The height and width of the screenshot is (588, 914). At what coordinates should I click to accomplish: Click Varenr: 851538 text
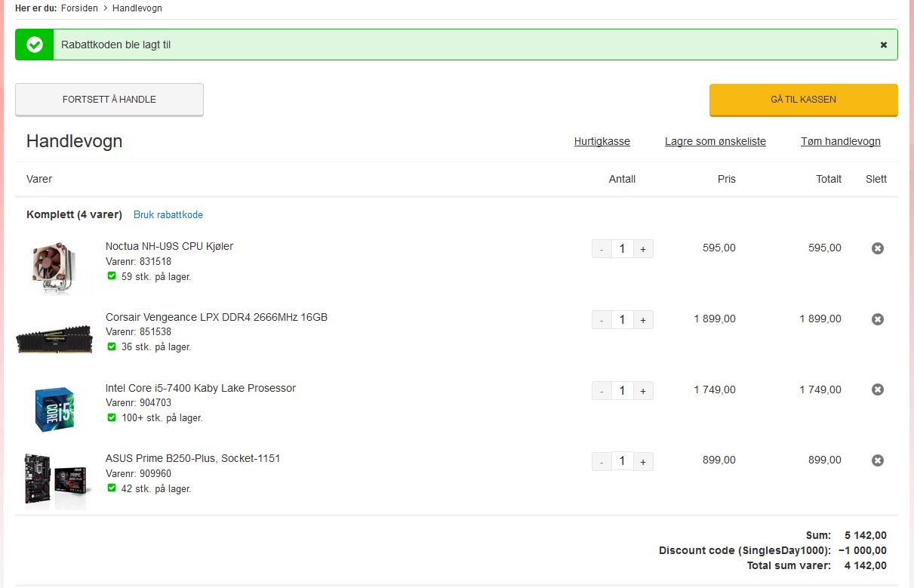[138, 332]
